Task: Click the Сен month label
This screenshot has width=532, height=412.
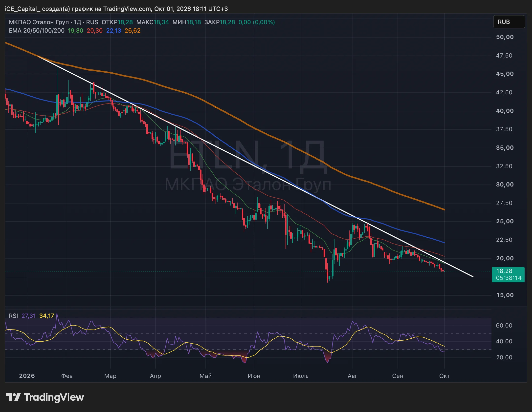Action: coord(398,376)
